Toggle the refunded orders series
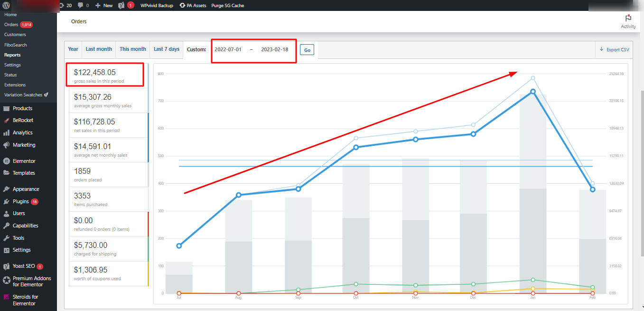 click(109, 224)
